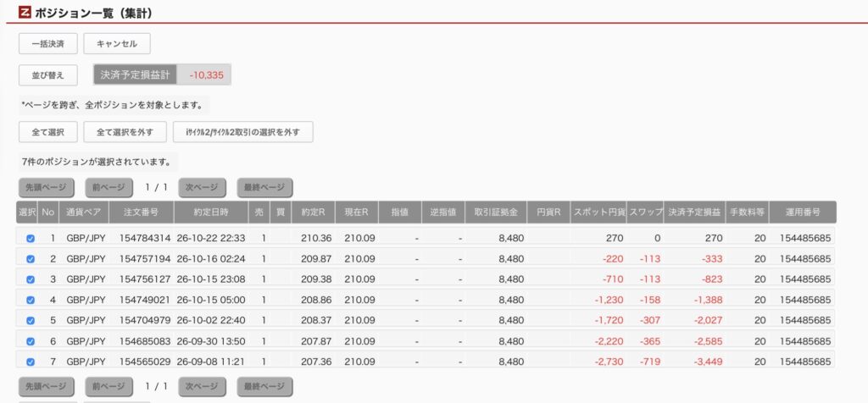Click the total value -10,335

[207, 75]
